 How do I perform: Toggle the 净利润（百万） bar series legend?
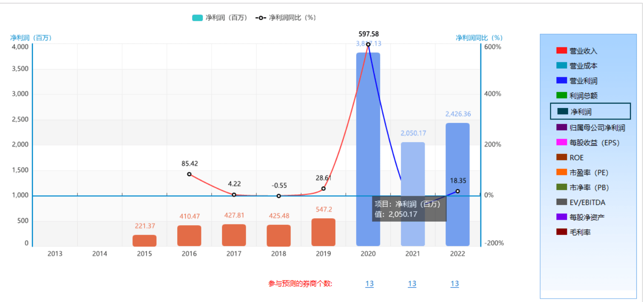pyautogui.click(x=219, y=17)
